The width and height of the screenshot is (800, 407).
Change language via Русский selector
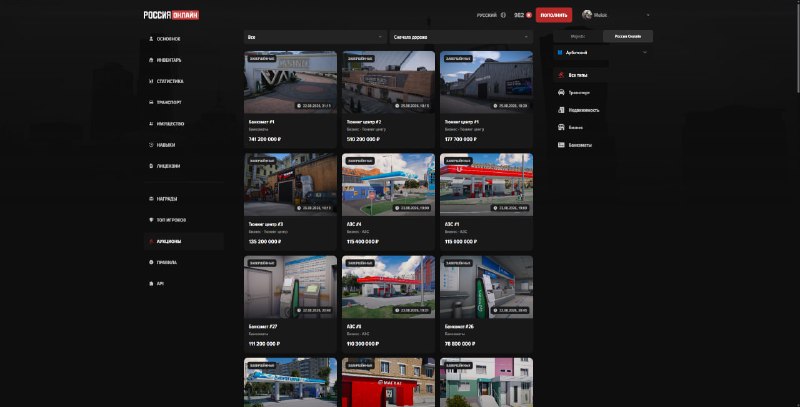pyautogui.click(x=491, y=15)
